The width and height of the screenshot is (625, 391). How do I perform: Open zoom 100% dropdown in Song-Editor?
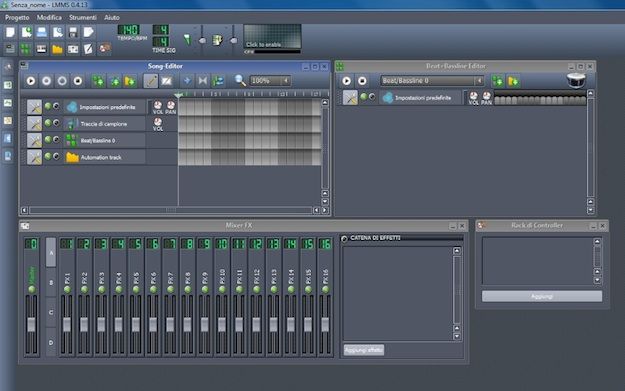pyautogui.click(x=285, y=81)
